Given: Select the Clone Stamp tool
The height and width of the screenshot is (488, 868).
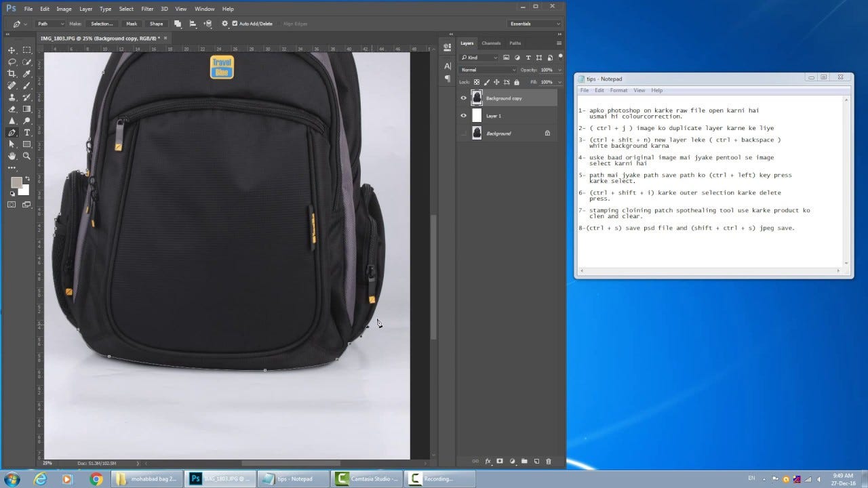Looking at the screenshot, I should (12, 97).
